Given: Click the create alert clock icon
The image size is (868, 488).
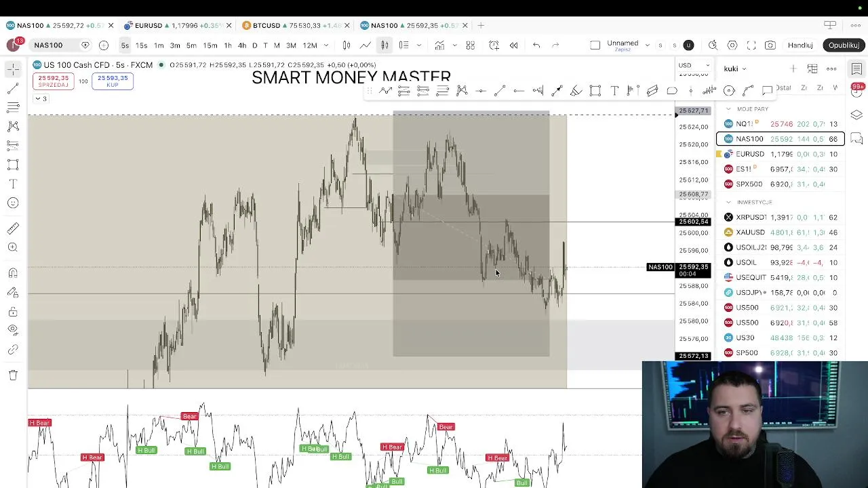Looking at the screenshot, I should click(x=494, y=45).
